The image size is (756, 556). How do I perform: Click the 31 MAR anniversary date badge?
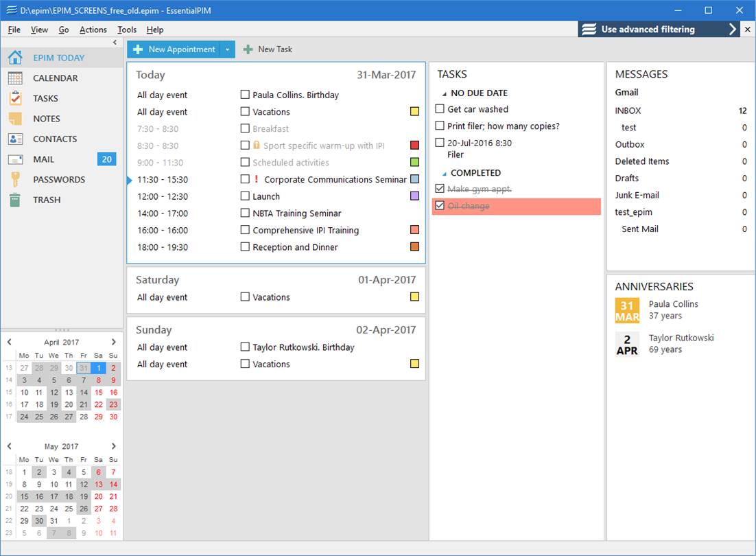pyautogui.click(x=627, y=310)
